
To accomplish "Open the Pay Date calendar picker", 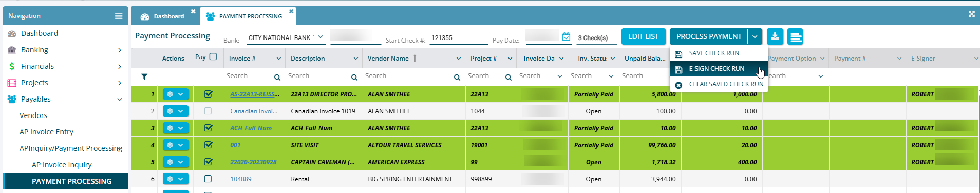I will (566, 37).
